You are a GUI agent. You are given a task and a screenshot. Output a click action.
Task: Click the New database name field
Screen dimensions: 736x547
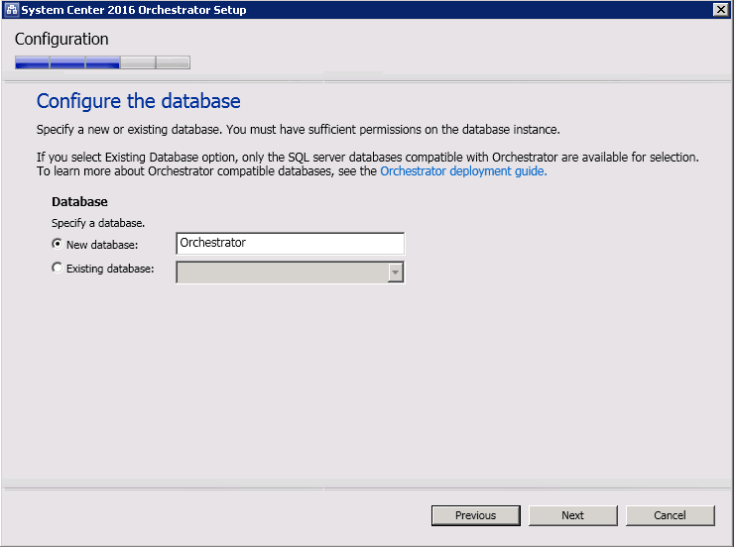click(x=289, y=243)
